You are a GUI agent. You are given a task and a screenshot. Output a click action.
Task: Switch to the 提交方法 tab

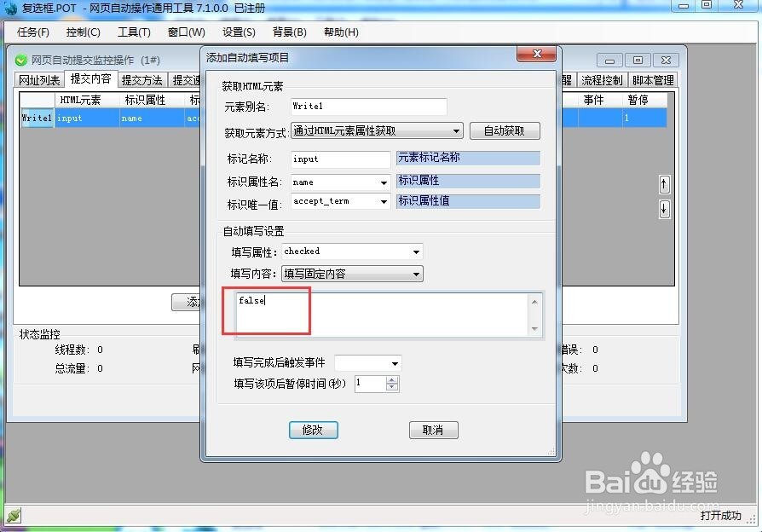pos(144,78)
